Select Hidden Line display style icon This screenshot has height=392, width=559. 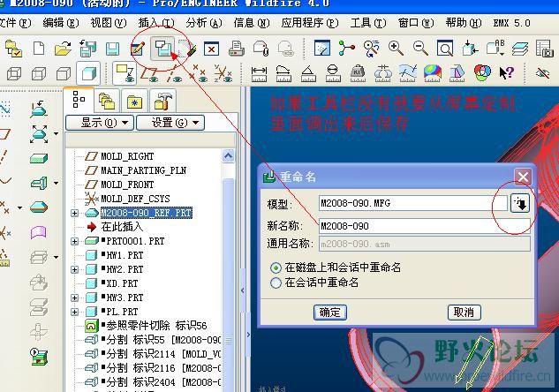(39, 74)
